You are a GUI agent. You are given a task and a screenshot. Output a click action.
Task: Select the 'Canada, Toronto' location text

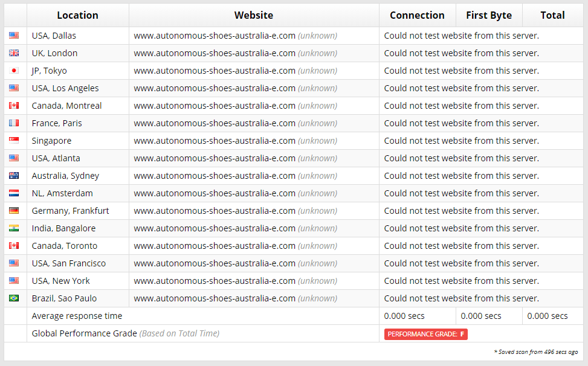[65, 246]
